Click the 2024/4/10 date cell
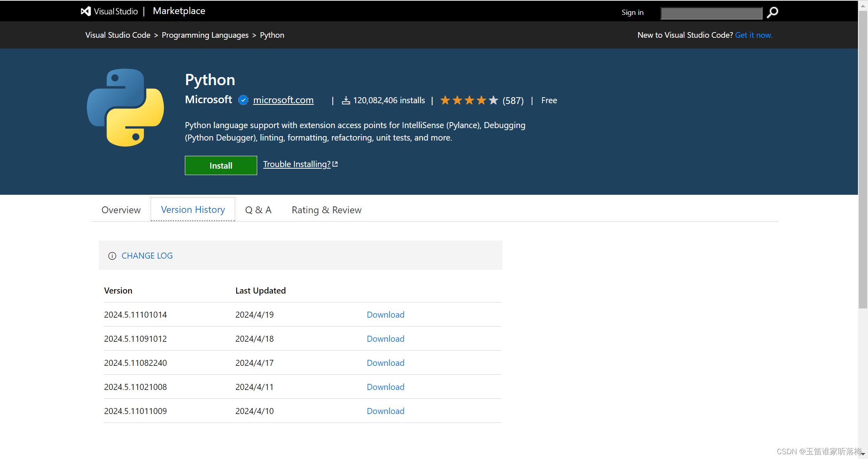Viewport: 868px width, 459px height. coord(254,411)
